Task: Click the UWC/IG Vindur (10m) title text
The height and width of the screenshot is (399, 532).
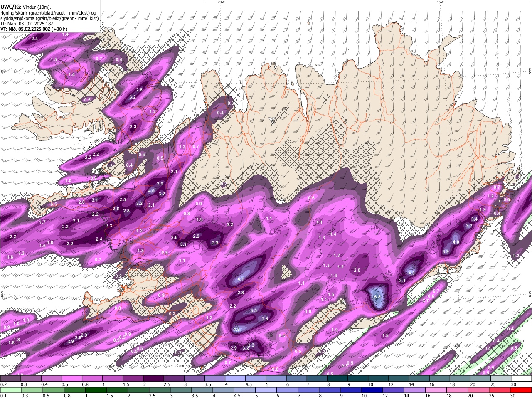Action: pyautogui.click(x=25, y=7)
